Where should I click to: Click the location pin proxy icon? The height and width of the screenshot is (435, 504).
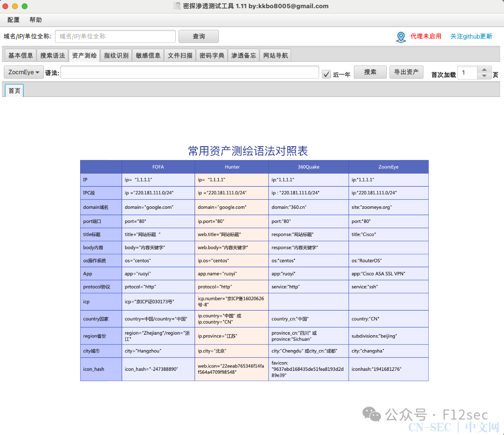coord(401,37)
